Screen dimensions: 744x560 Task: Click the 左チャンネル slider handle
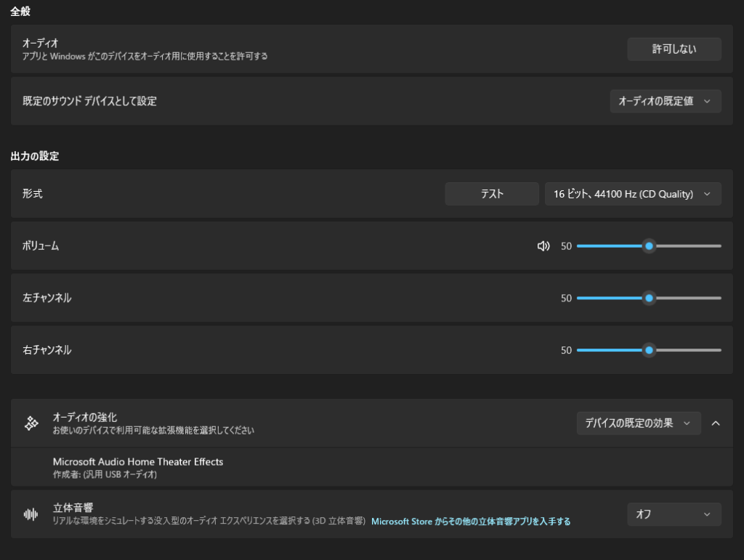pos(649,299)
